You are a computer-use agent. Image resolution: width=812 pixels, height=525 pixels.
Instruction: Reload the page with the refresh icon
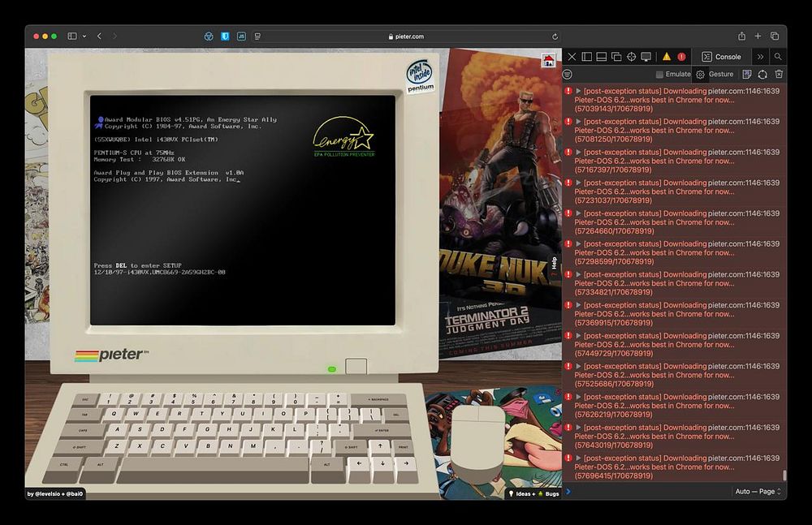coord(555,37)
